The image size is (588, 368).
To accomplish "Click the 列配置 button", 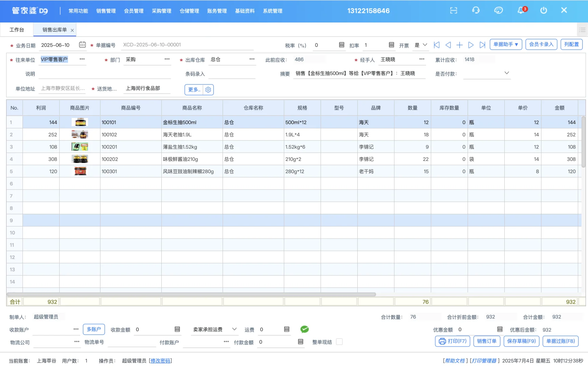I will (x=572, y=45).
